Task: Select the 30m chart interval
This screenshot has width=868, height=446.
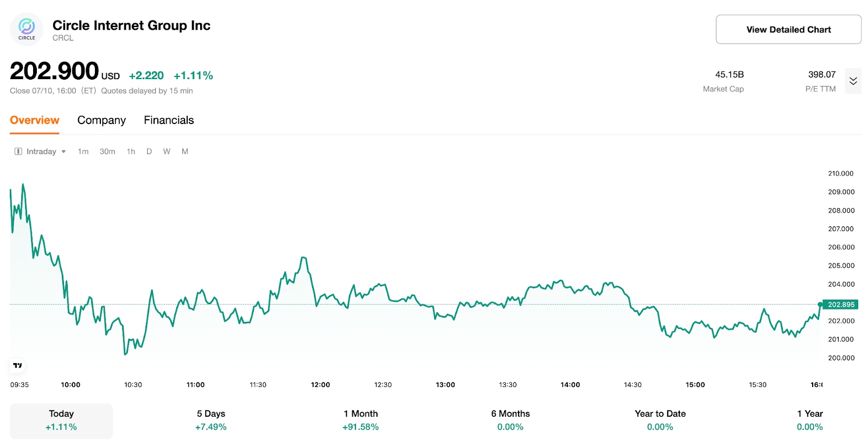Action: pos(107,152)
